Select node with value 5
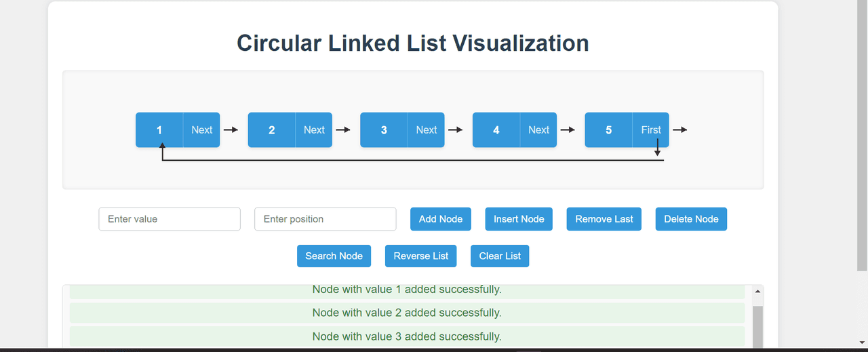The width and height of the screenshot is (868, 352). [x=608, y=130]
